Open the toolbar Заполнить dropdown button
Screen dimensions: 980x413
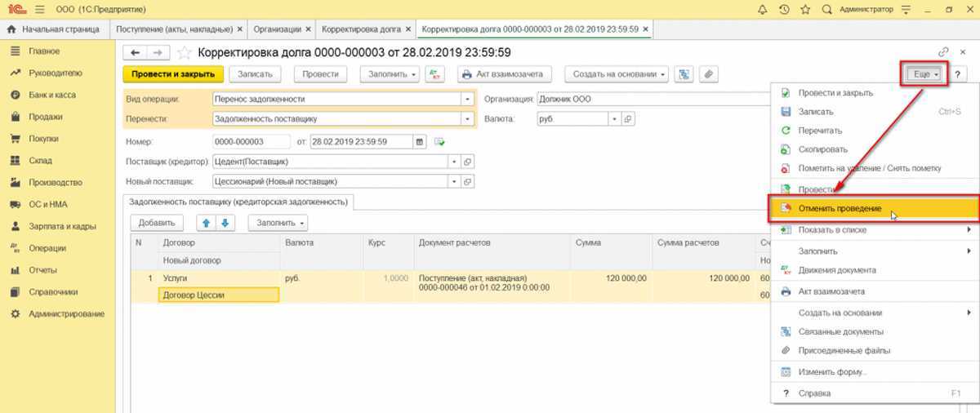click(390, 73)
